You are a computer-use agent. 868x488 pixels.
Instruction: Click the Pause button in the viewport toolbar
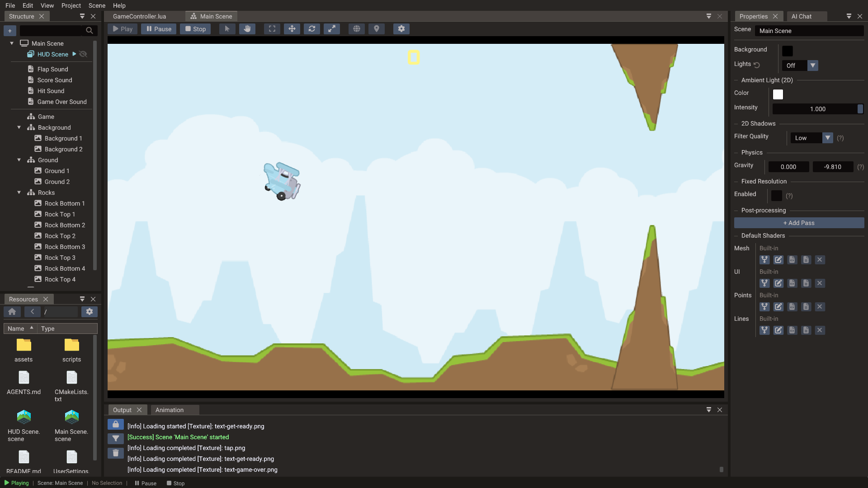(x=159, y=29)
